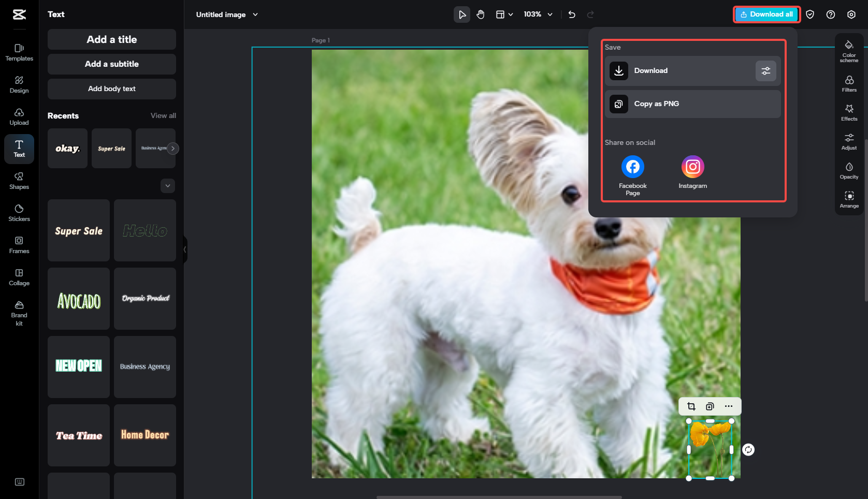
Task: Choose the AVOCADO text style thumbnail
Action: [x=79, y=299]
